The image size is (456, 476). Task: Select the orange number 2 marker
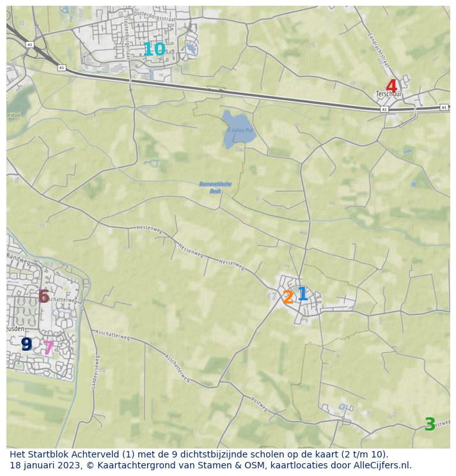pos(288,297)
